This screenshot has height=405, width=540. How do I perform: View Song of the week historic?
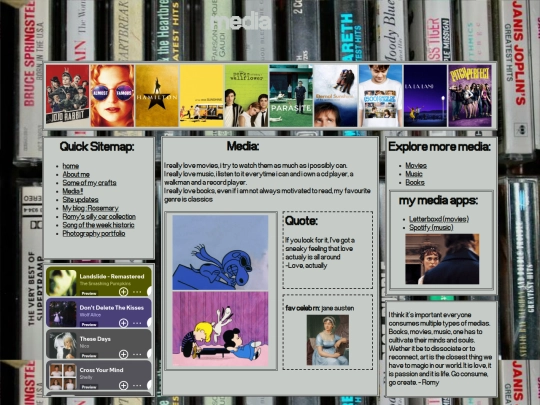98,225
